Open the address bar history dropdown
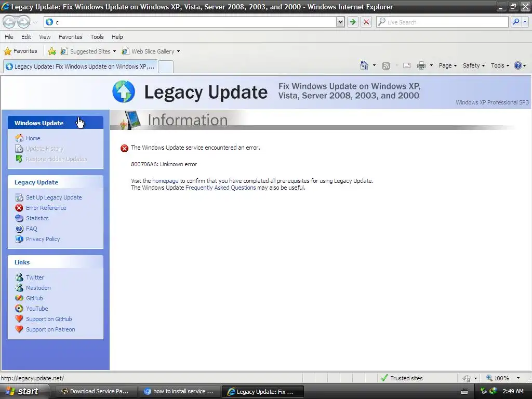Image resolution: width=532 pixels, height=399 pixels. pyautogui.click(x=340, y=22)
